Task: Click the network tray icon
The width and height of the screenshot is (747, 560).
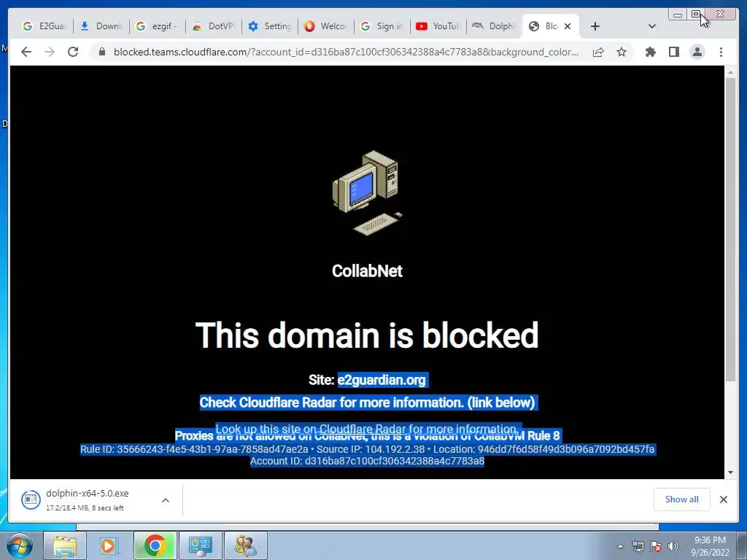Action: pos(638,546)
